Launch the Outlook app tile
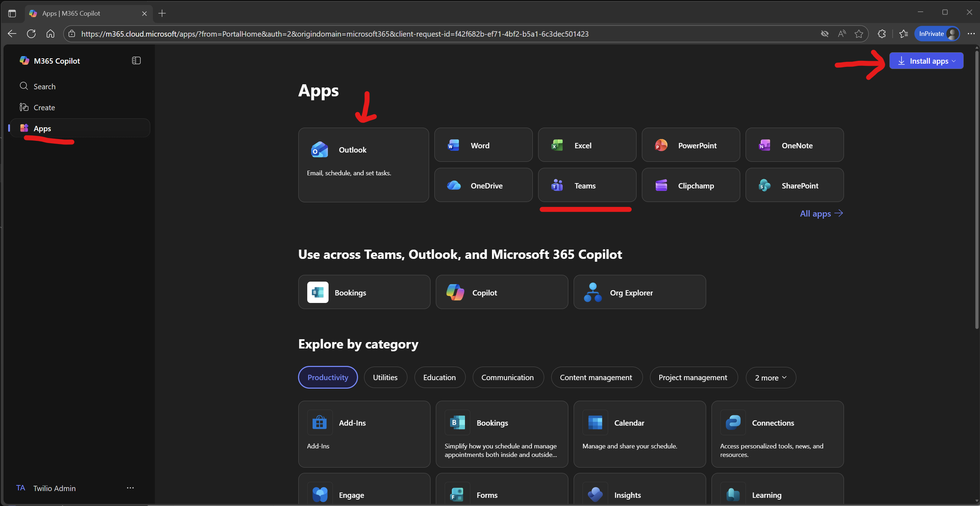 (363, 165)
